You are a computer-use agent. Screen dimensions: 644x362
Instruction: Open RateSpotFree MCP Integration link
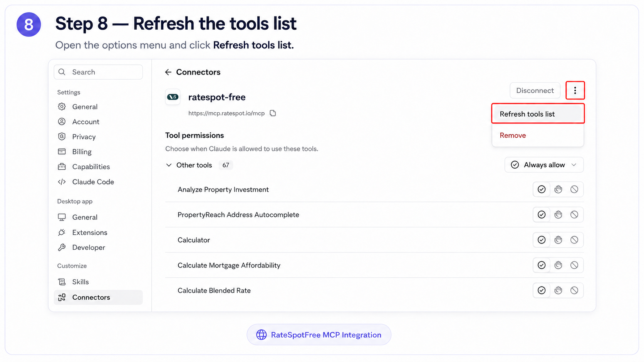(319, 335)
